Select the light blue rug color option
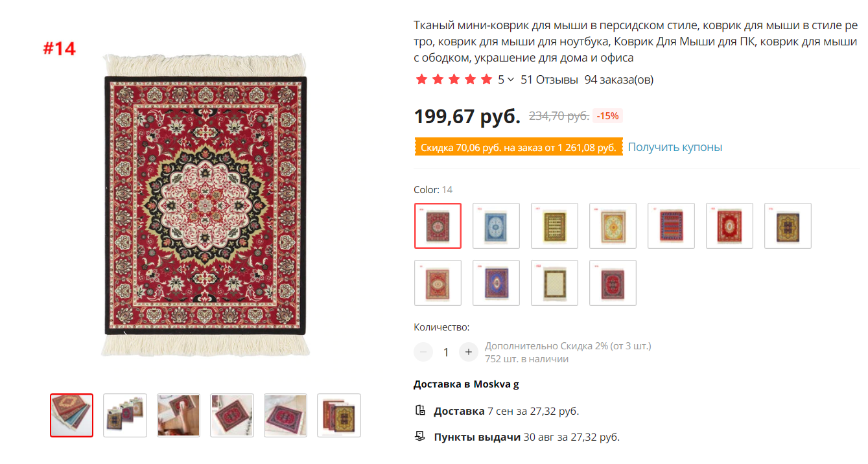 click(496, 226)
